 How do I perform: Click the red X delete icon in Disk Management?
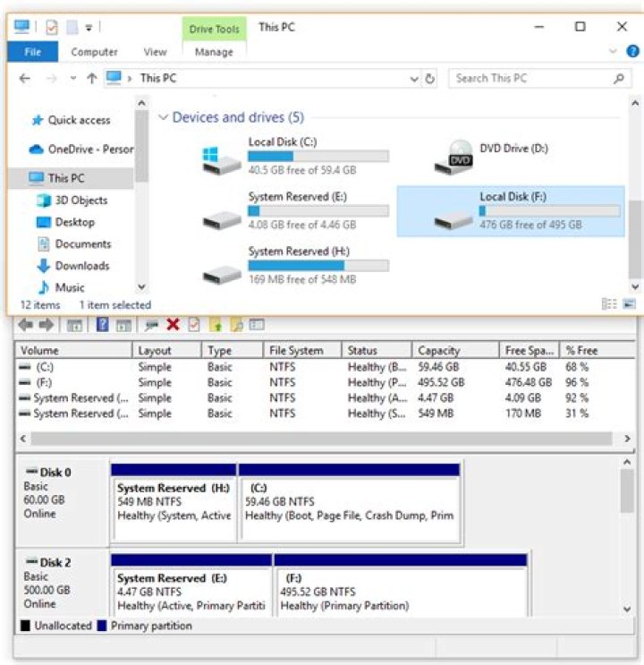click(x=173, y=325)
